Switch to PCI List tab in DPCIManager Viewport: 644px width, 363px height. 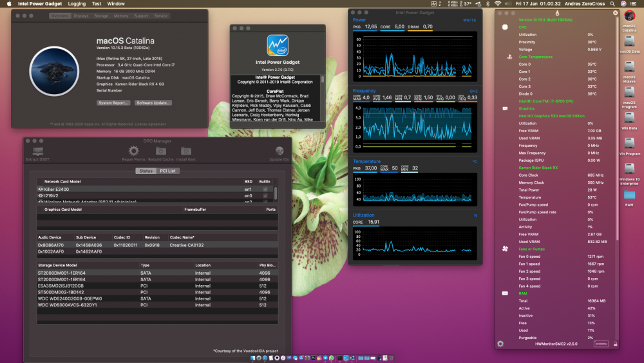click(167, 171)
